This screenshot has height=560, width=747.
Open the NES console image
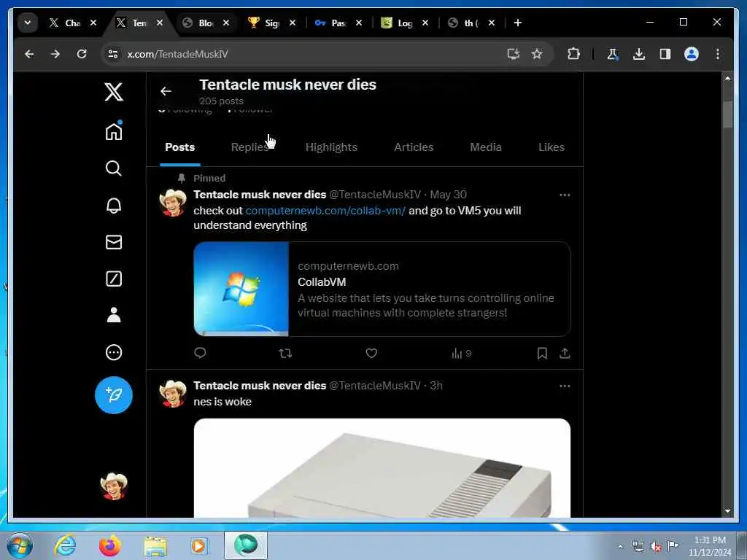[x=382, y=467]
